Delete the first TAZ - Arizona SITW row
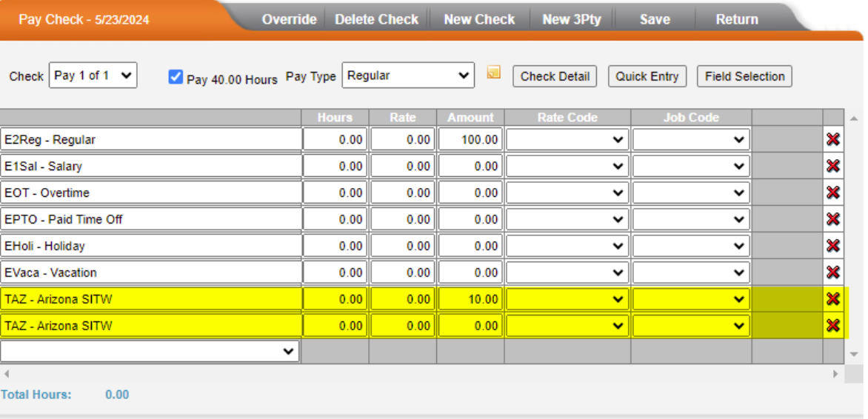The image size is (868, 419). (x=832, y=299)
